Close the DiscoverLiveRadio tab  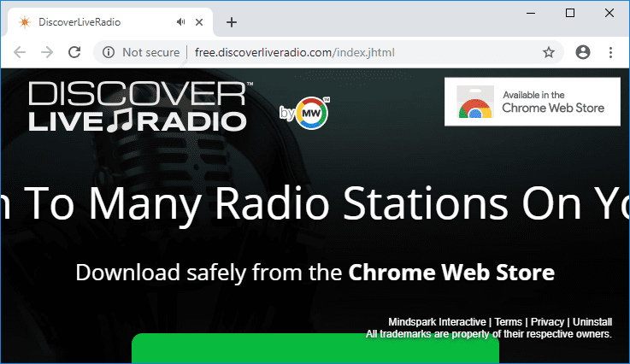coord(202,21)
